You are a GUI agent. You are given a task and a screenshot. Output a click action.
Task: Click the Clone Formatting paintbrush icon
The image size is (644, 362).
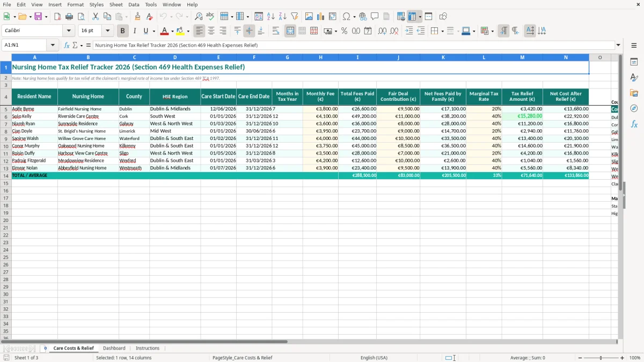(x=138, y=17)
